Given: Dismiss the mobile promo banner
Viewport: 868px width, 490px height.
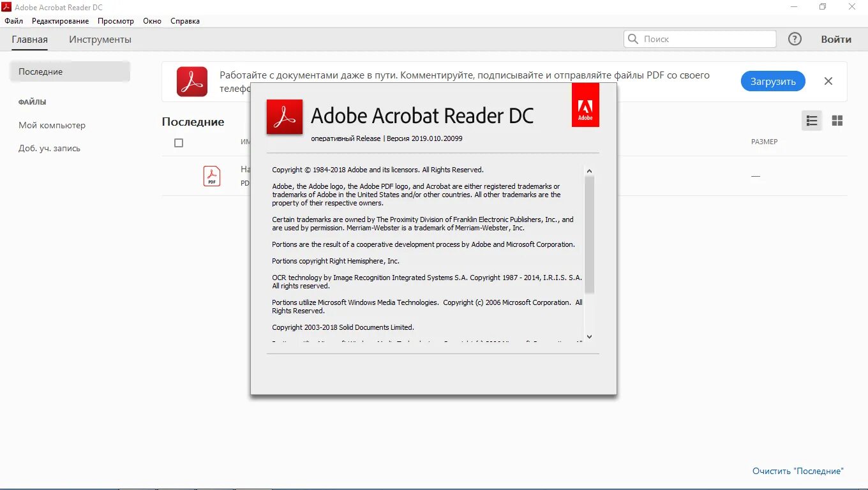Looking at the screenshot, I should click(x=828, y=81).
